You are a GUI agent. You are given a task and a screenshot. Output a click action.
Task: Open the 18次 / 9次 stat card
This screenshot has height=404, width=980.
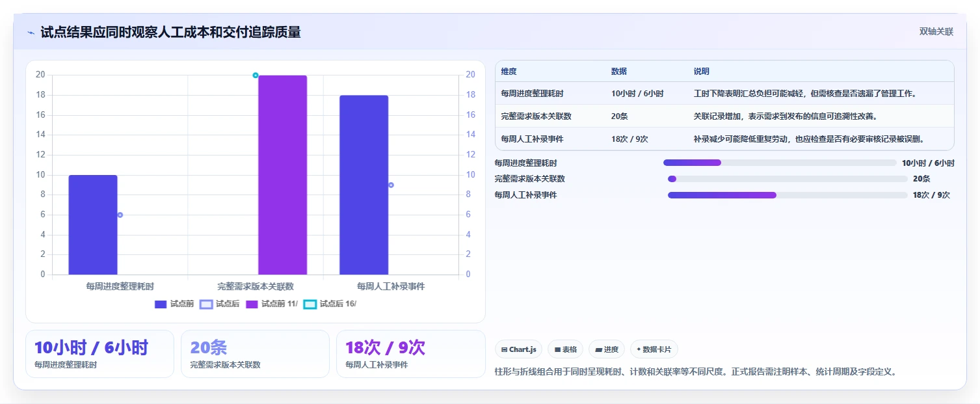click(x=410, y=354)
